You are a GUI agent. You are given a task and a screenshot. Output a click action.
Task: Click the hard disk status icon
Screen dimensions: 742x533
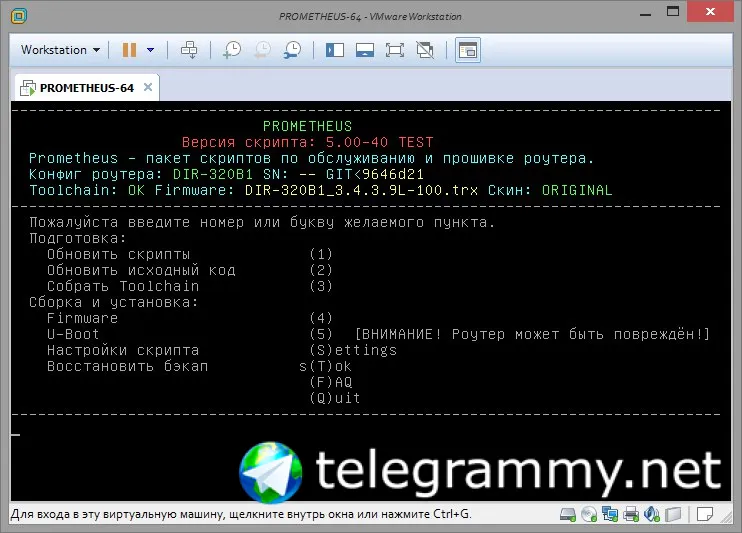click(x=567, y=514)
